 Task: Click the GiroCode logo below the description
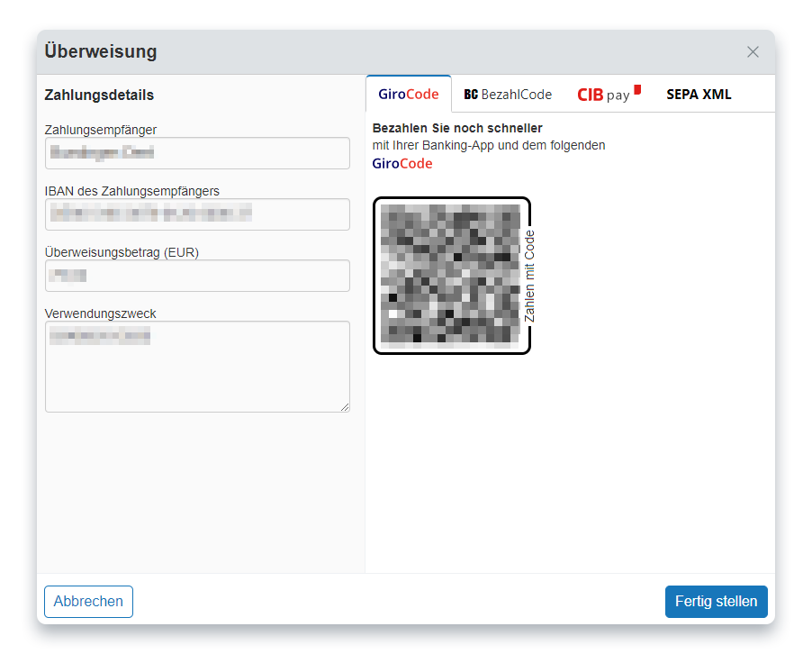pos(402,164)
